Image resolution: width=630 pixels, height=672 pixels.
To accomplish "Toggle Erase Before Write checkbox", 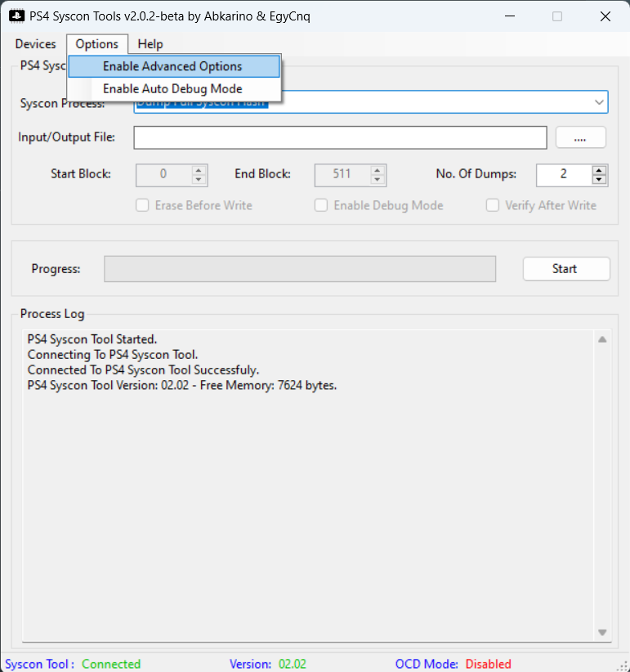I will tap(142, 205).
